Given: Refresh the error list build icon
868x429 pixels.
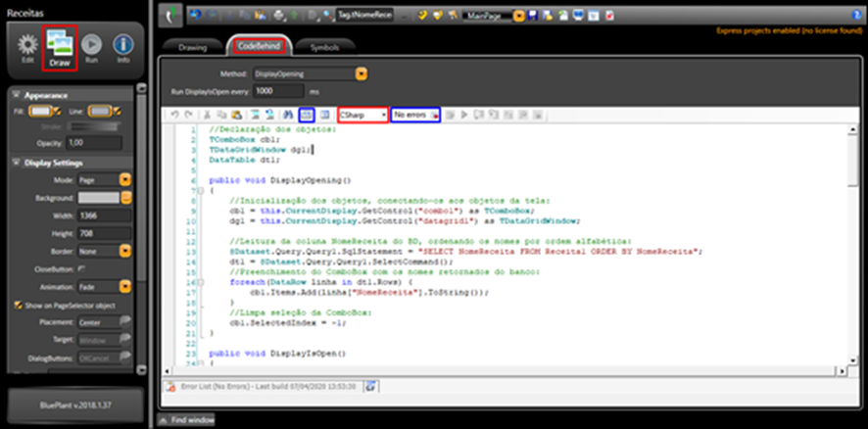Looking at the screenshot, I should (x=371, y=386).
